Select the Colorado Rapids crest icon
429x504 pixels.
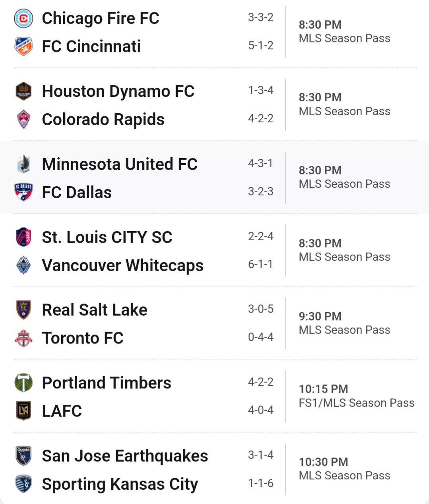(23, 120)
